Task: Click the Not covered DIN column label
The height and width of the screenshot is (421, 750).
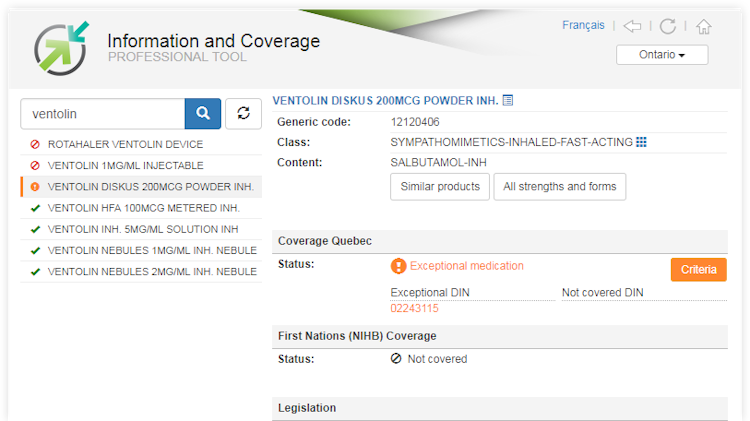Action: click(602, 292)
